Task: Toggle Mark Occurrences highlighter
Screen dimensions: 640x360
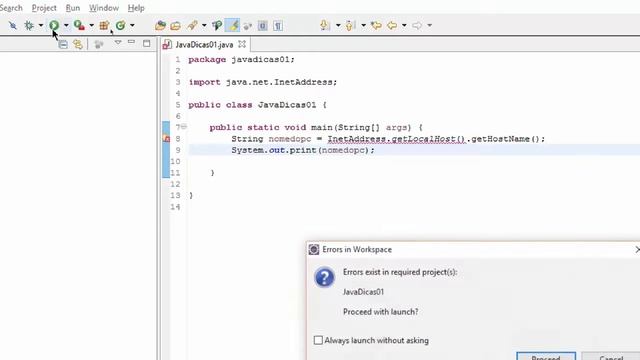Action: pos(232,26)
